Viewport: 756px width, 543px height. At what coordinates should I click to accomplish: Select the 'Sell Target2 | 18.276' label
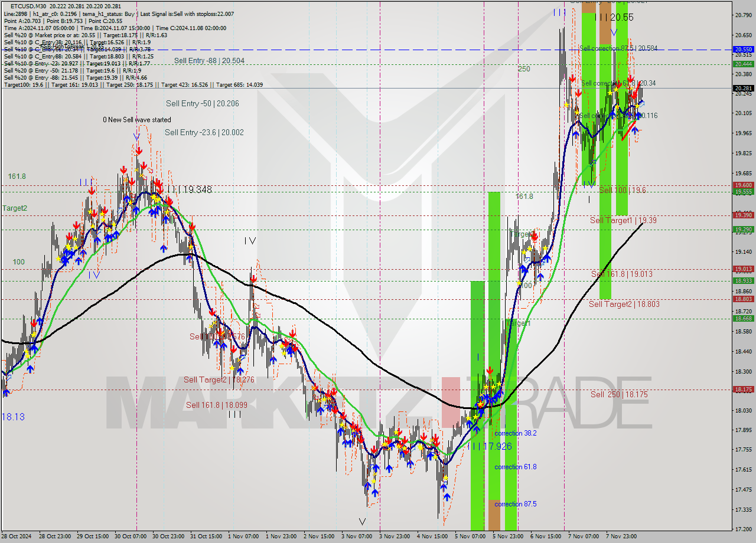[x=219, y=380]
